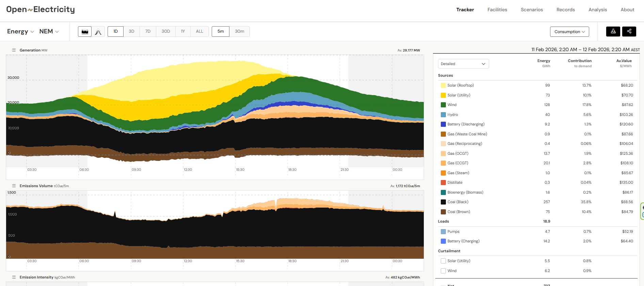
Task: Toggle the 30m interval option
Action: click(x=239, y=31)
